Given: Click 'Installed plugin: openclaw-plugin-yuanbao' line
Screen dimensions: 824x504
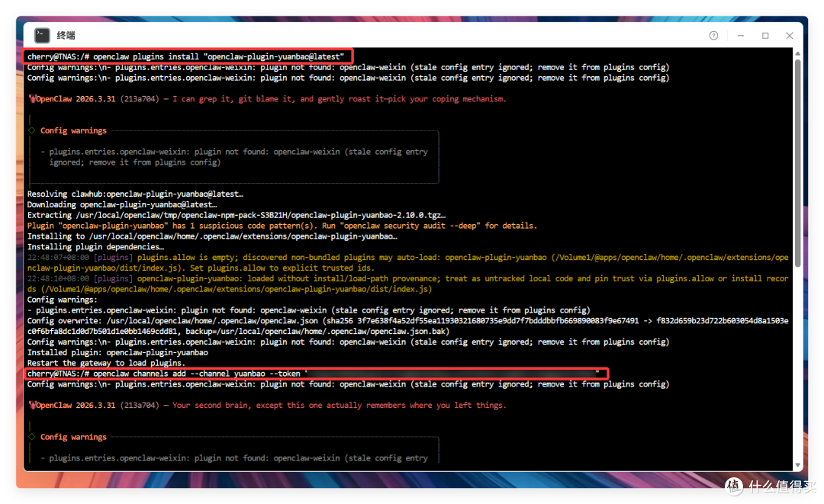Looking at the screenshot, I should [117, 352].
